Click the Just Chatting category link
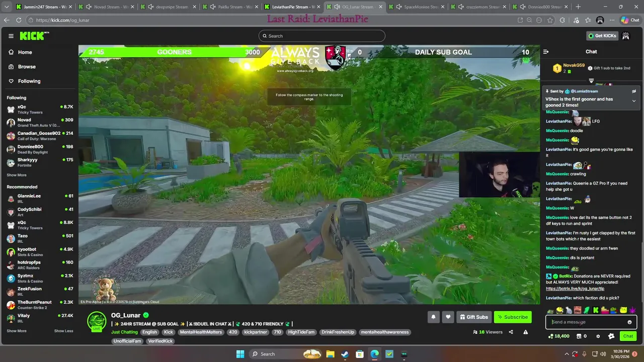This screenshot has width=644, height=362. point(124,332)
